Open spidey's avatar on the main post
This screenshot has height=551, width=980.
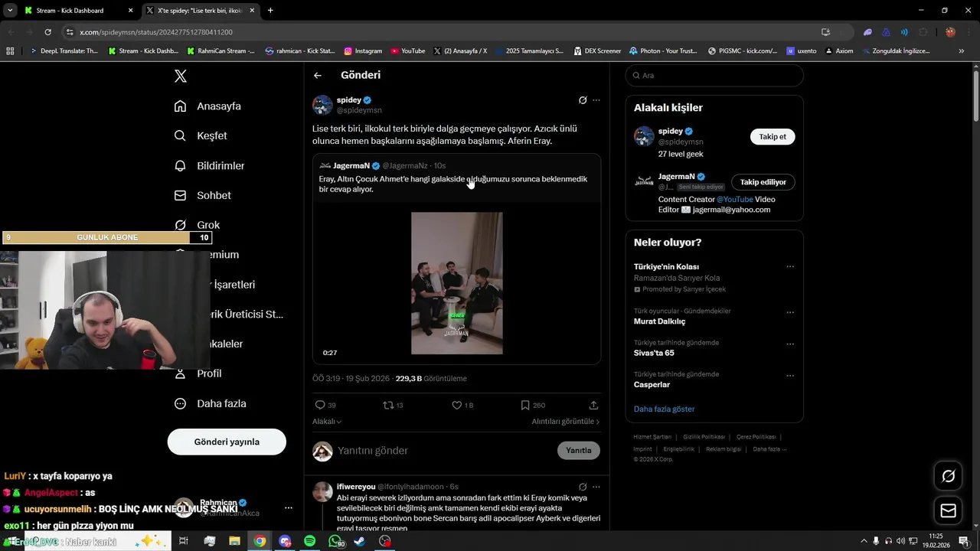coord(322,105)
